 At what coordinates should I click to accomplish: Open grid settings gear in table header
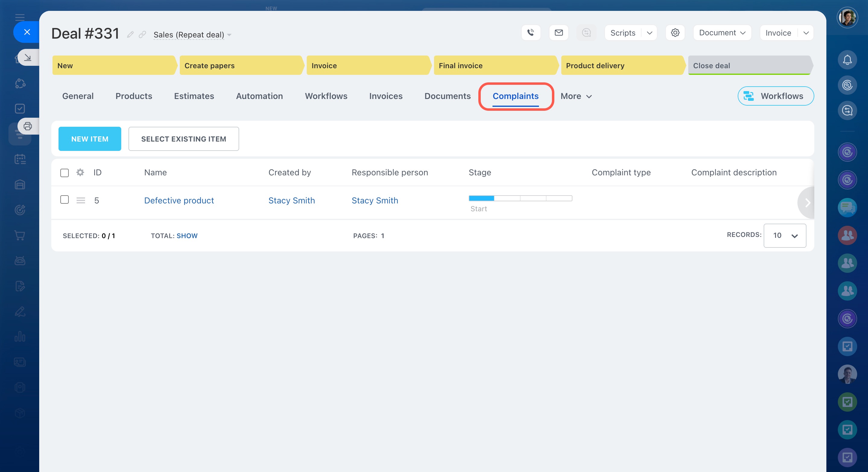pos(80,173)
